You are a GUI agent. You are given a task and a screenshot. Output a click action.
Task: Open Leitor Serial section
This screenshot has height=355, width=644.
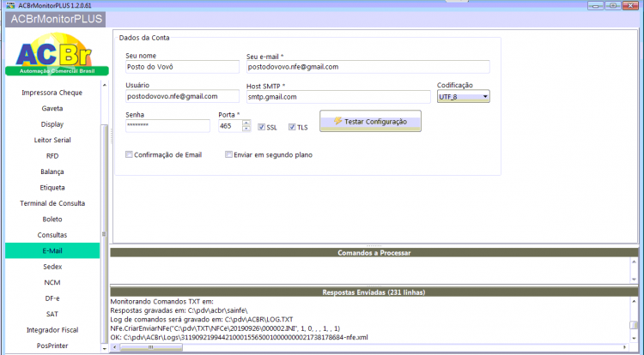(52, 140)
